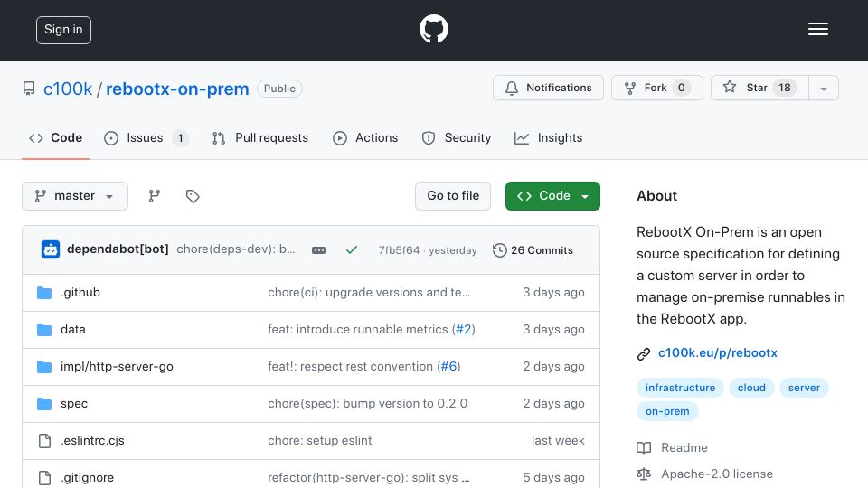
Task: Open pull request #6 link
Action: 448,366
